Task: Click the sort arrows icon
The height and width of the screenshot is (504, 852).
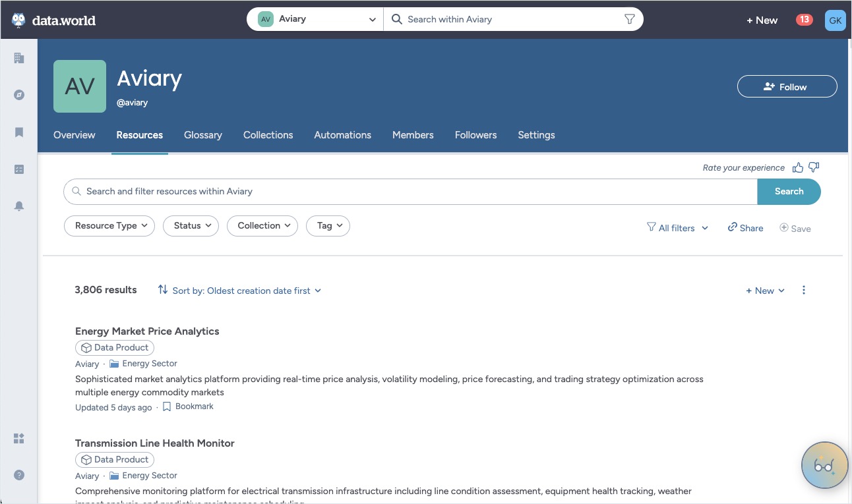Action: point(163,290)
